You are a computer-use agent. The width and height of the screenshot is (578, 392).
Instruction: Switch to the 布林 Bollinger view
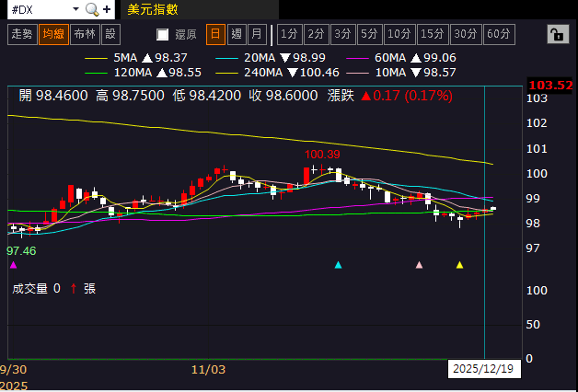tap(85, 34)
